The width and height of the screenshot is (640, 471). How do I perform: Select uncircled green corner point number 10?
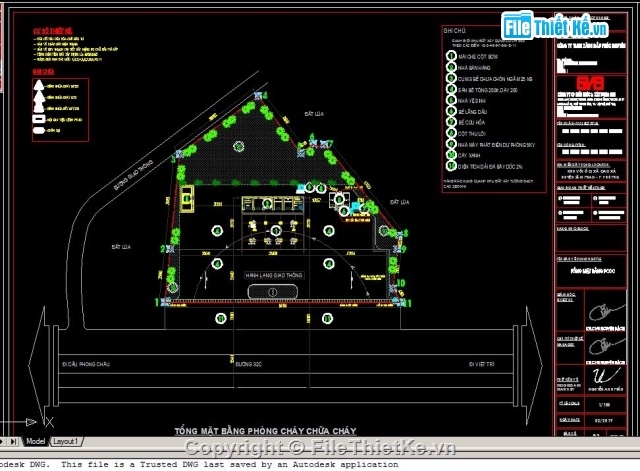coord(400,282)
